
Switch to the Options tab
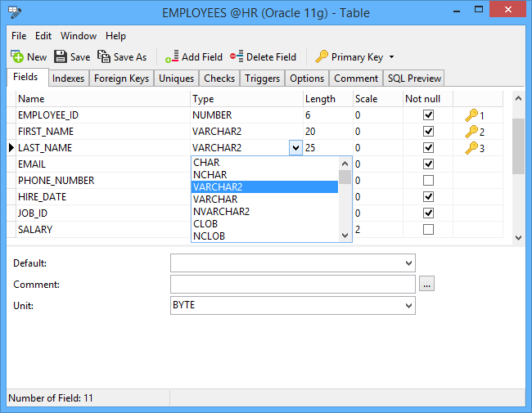(307, 79)
